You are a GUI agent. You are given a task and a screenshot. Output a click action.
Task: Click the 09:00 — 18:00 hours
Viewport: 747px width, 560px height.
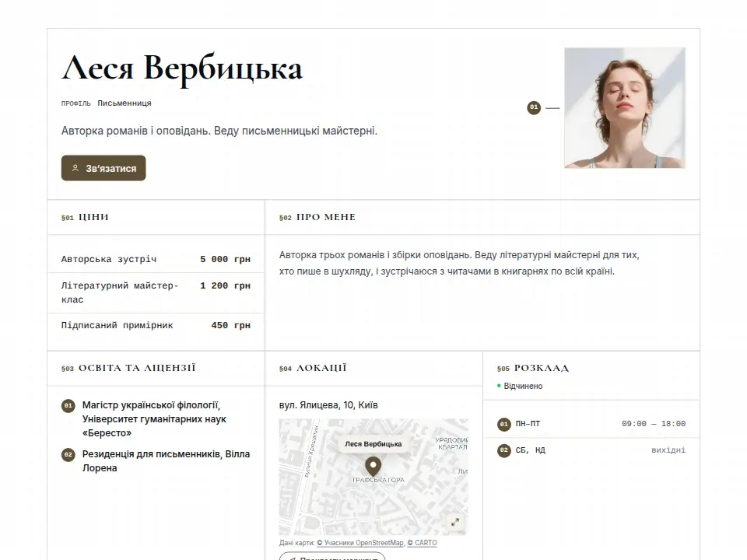pos(654,424)
